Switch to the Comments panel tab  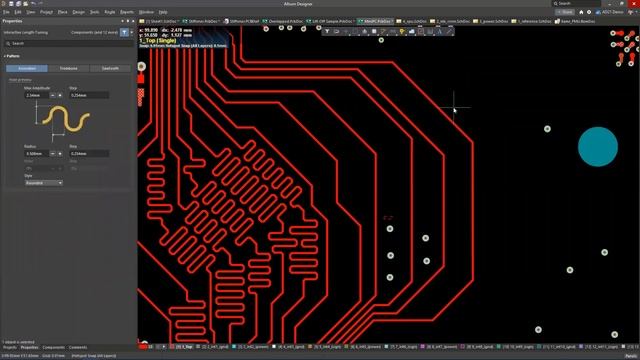point(78,348)
